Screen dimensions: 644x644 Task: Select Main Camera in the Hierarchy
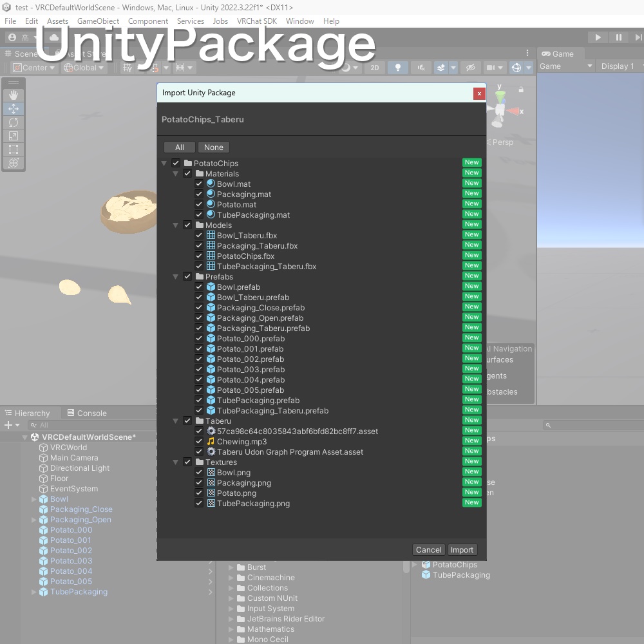(x=74, y=457)
